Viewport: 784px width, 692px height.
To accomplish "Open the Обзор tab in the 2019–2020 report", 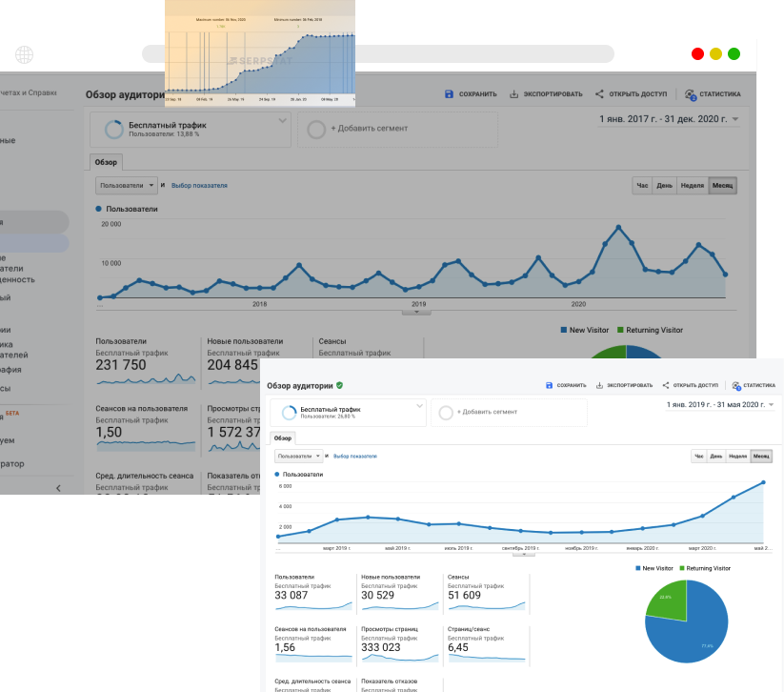I will pyautogui.click(x=283, y=438).
